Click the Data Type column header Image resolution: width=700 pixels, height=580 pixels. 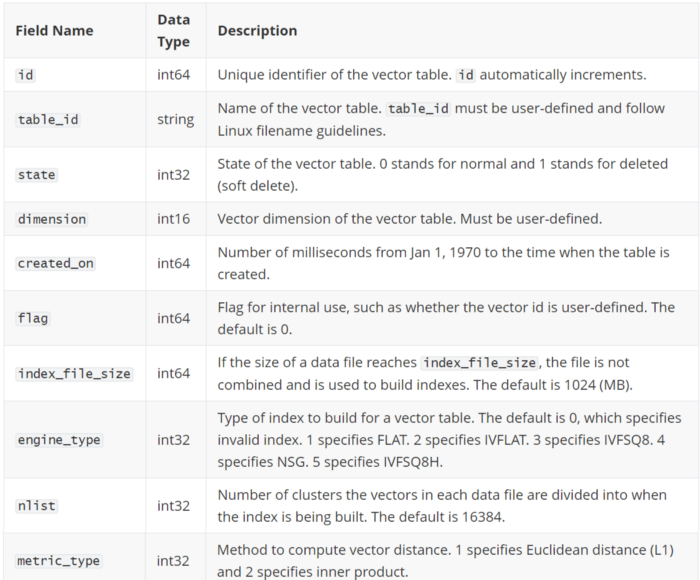pos(174,31)
